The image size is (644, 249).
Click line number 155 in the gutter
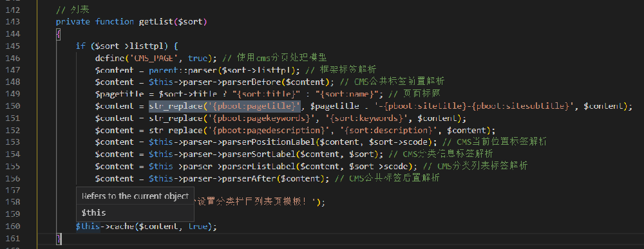click(12, 167)
